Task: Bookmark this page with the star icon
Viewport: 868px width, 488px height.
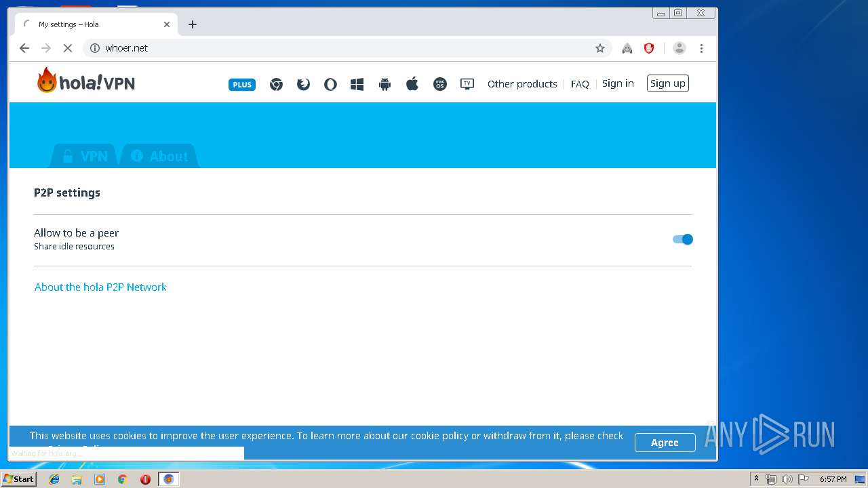Action: point(600,48)
